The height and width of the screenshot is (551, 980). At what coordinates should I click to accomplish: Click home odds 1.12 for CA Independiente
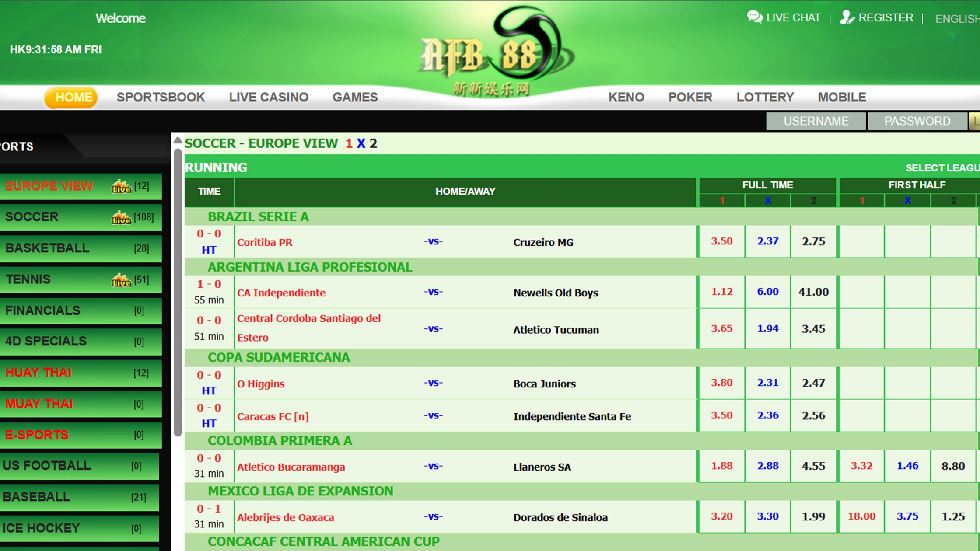pyautogui.click(x=721, y=292)
